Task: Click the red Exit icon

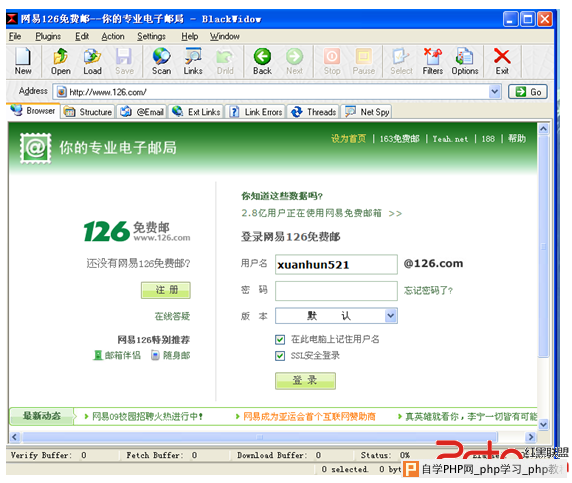Action: tap(502, 61)
